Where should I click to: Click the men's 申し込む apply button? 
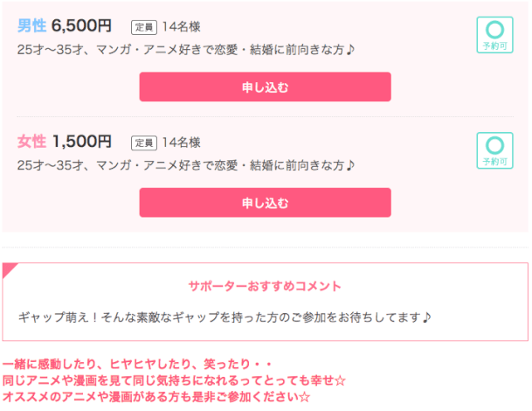[x=265, y=87]
